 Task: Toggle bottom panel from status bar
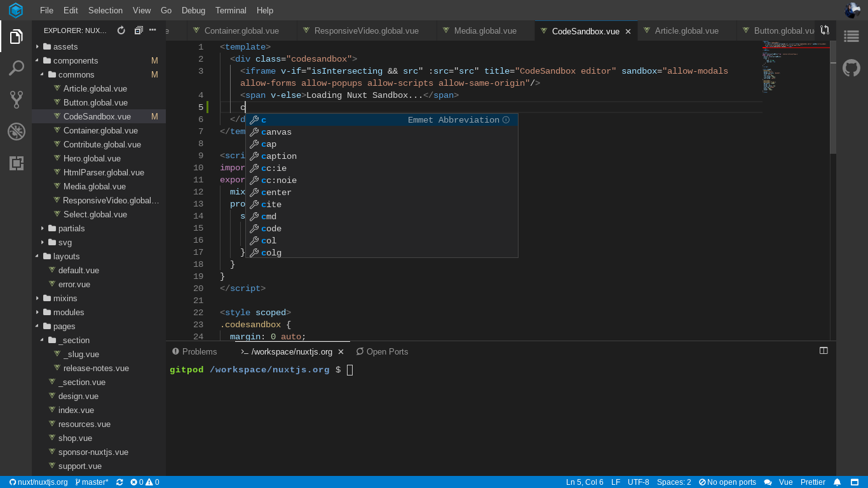[x=855, y=482]
